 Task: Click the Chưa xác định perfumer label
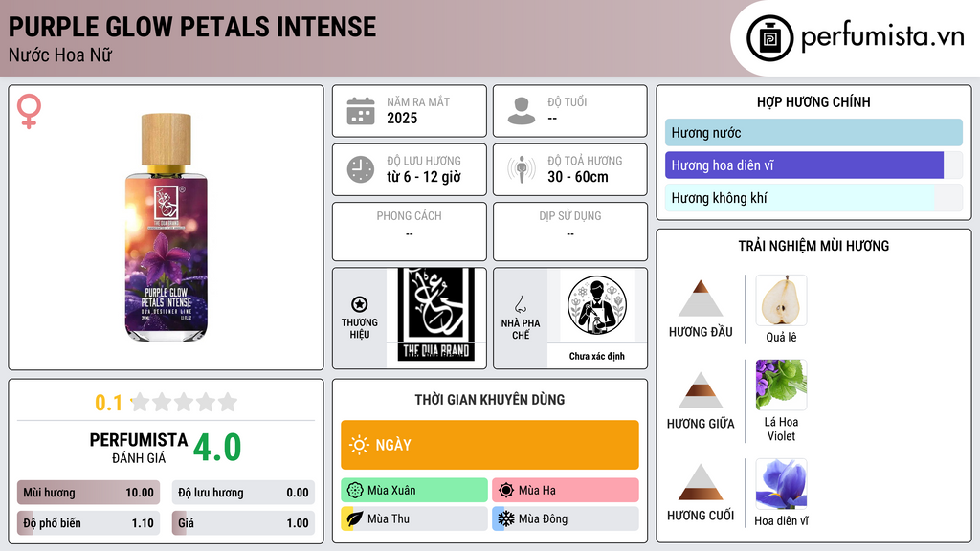pyautogui.click(x=597, y=356)
